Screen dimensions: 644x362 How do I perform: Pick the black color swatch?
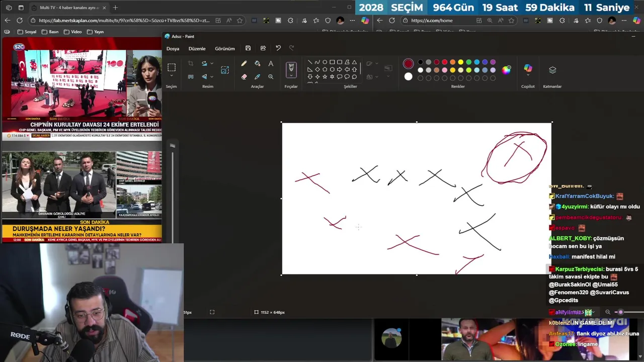coord(420,62)
